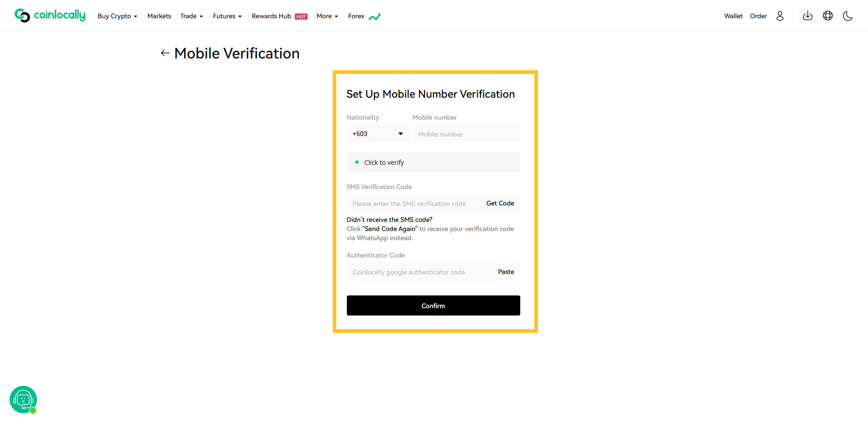Expand the +503 nationality dropdown
868x421 pixels.
(x=377, y=134)
